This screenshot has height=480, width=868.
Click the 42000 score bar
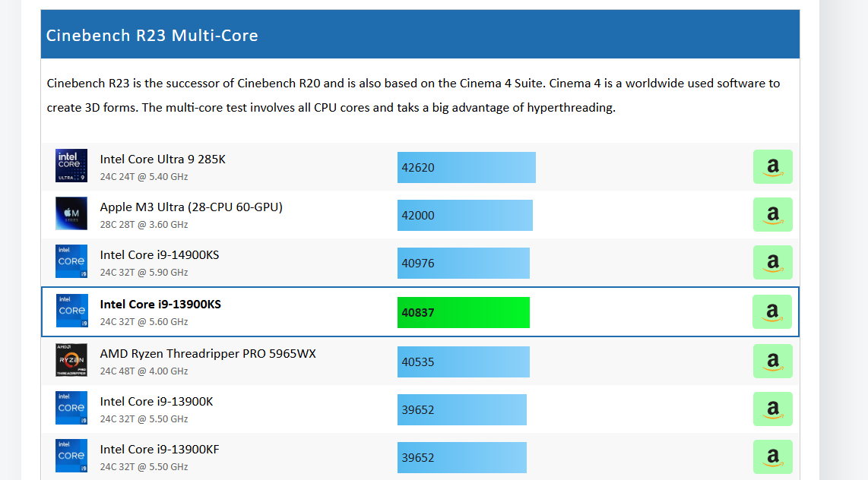coord(465,215)
